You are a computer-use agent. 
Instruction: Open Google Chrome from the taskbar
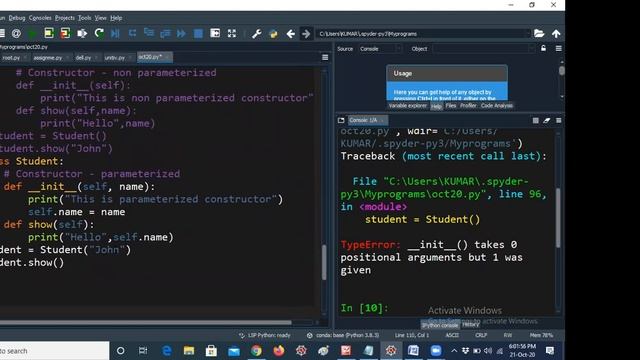point(256,351)
